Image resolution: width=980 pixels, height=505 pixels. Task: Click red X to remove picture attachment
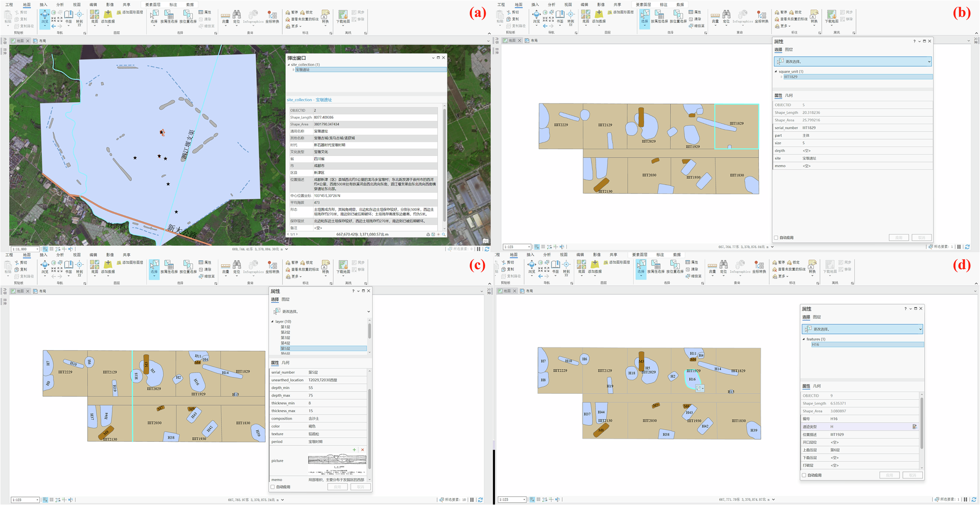(x=363, y=450)
